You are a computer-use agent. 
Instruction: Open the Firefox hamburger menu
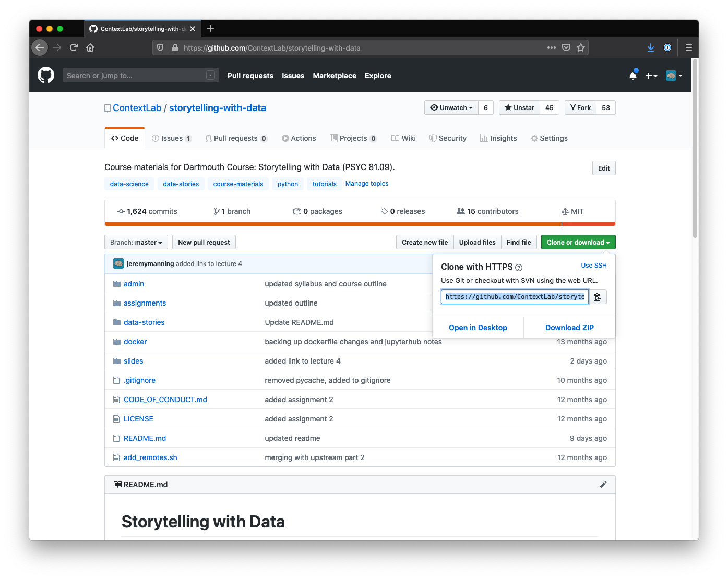click(x=688, y=47)
